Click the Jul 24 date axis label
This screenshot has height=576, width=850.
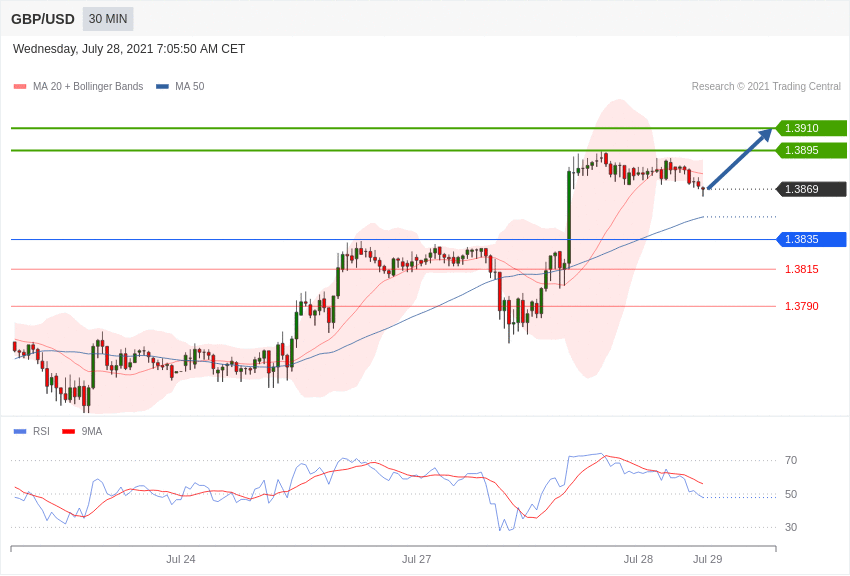tap(181, 559)
